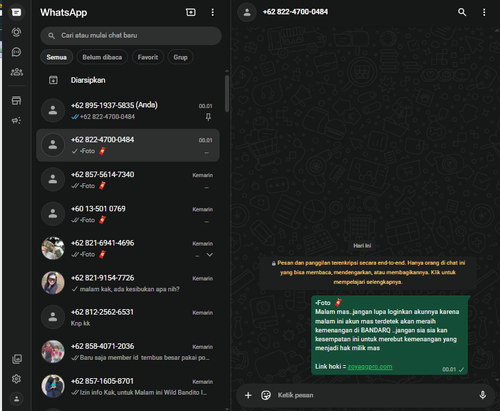
Task: Open the Settings gear icon
Action: 16,379
